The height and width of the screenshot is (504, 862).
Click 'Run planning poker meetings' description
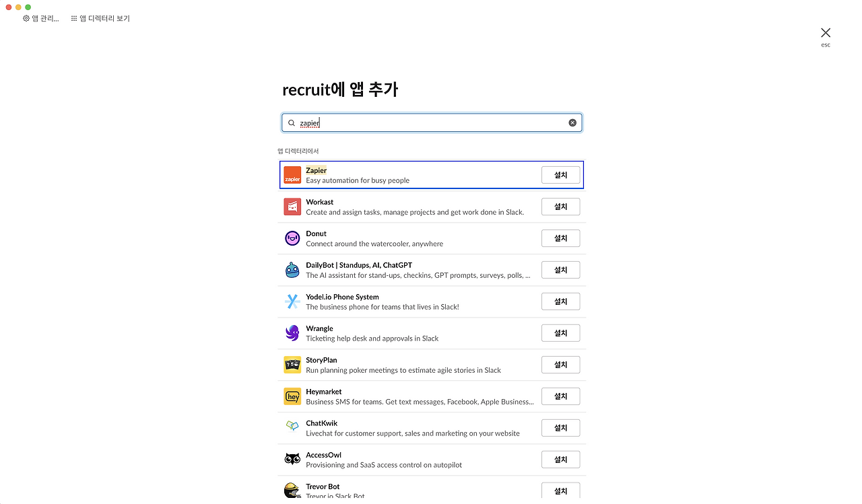click(x=403, y=370)
